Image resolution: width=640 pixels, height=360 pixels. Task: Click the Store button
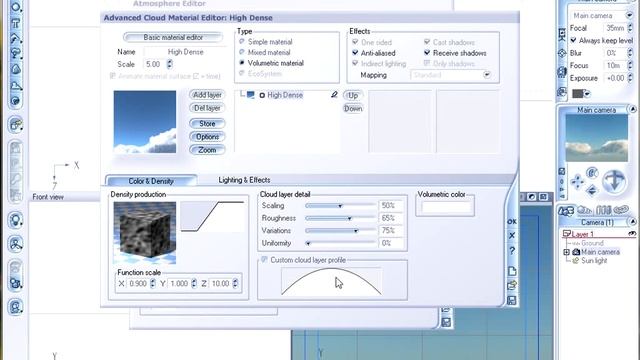point(207,123)
